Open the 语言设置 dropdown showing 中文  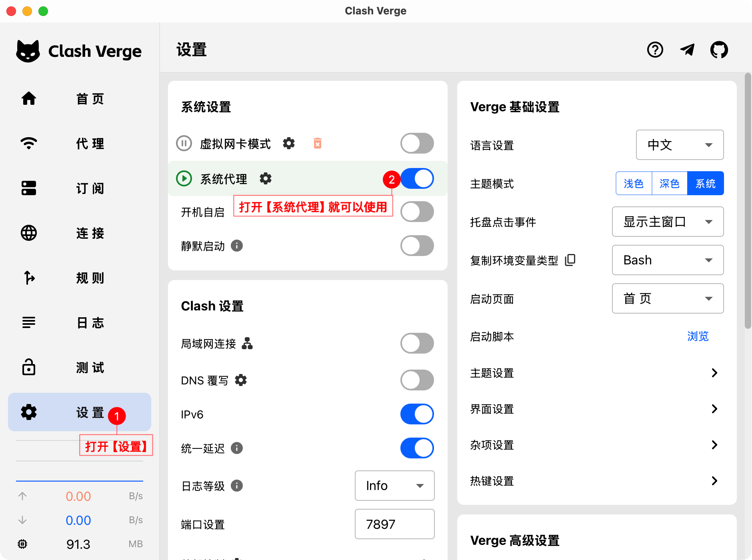(680, 145)
